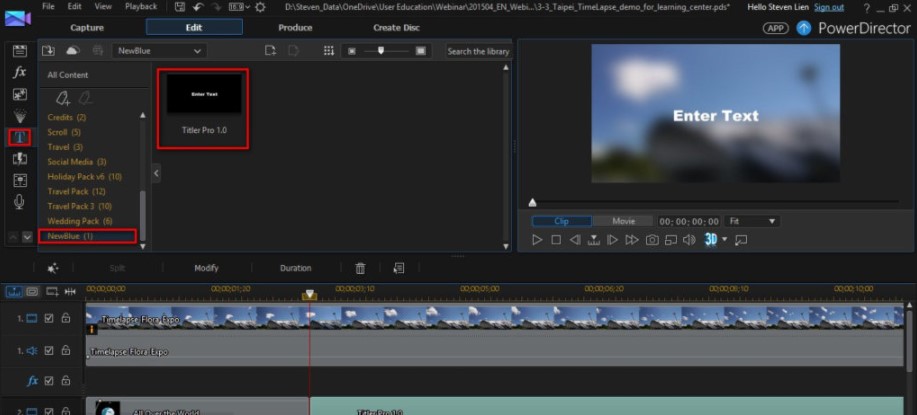
Task: Open preferences gear icon
Action: 260,7
